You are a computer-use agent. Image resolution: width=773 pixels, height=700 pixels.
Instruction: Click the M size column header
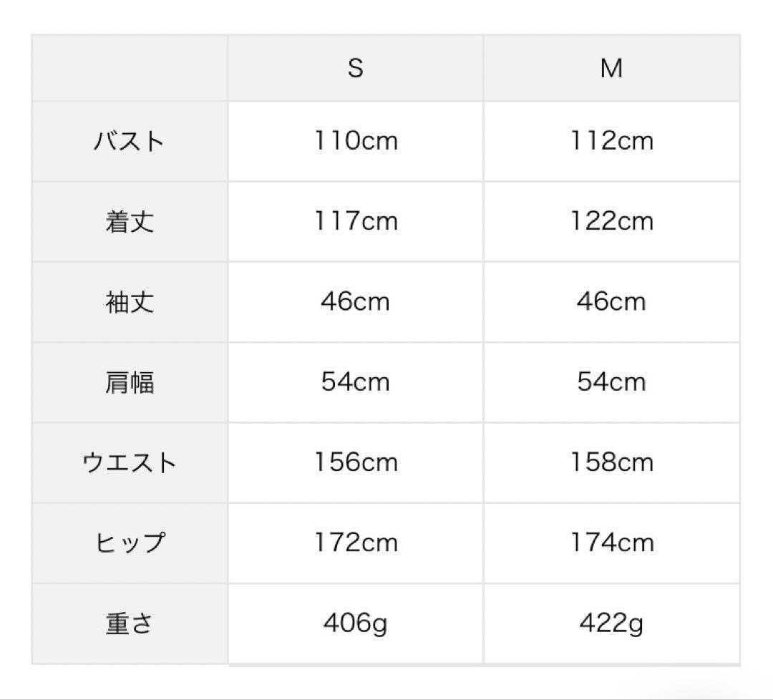[611, 68]
